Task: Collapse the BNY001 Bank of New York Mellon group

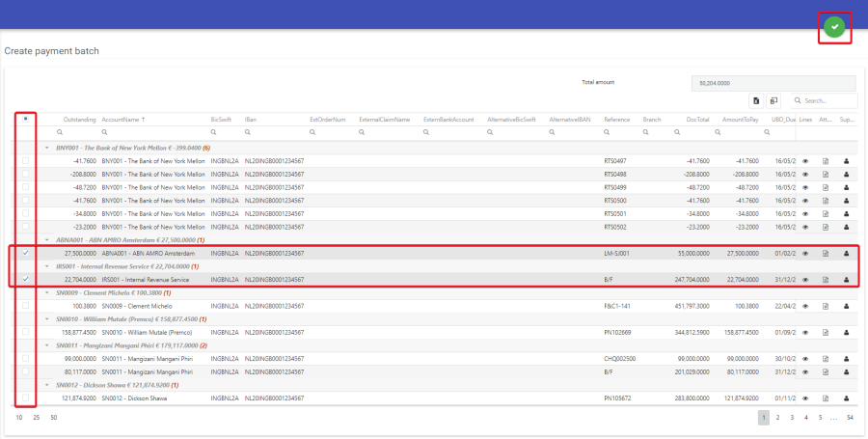Action: click(x=47, y=147)
